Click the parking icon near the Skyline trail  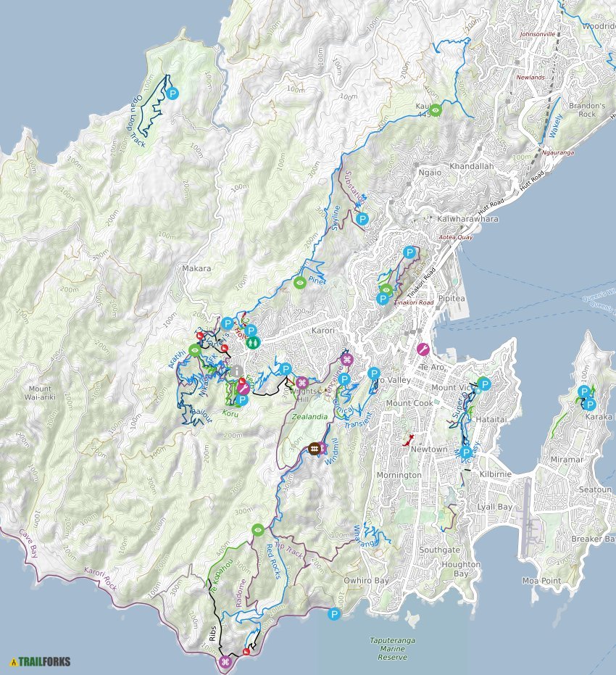(362, 218)
